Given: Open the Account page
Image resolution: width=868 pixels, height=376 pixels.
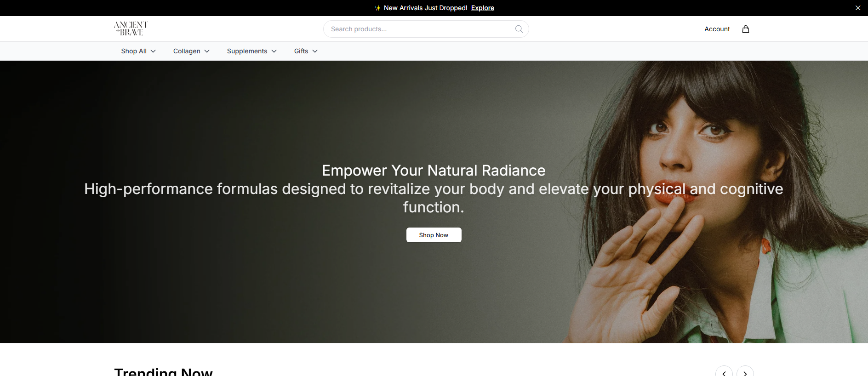Looking at the screenshot, I should click(717, 29).
